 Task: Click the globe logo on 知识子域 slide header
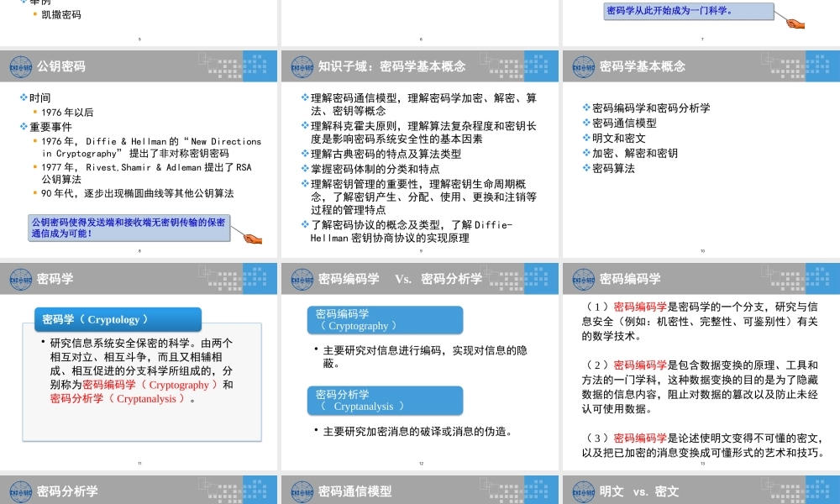(x=303, y=66)
